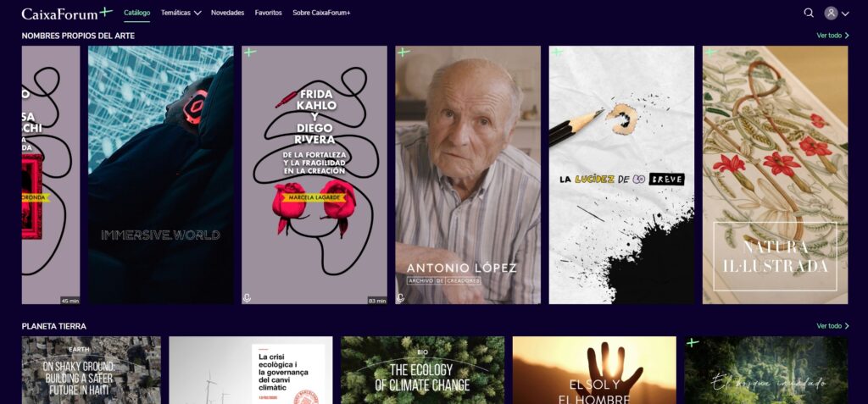Expand the account menu chevron

[845, 14]
